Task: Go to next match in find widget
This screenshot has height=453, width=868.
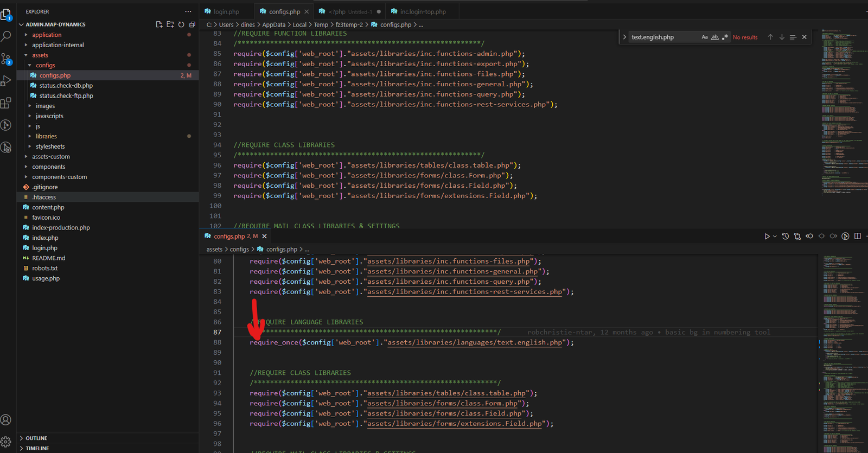Action: tap(782, 37)
